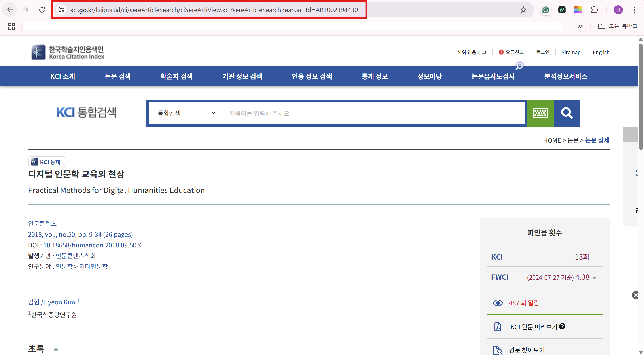Open the 논문 검색 menu
The image size is (644, 355).
pyautogui.click(x=117, y=76)
